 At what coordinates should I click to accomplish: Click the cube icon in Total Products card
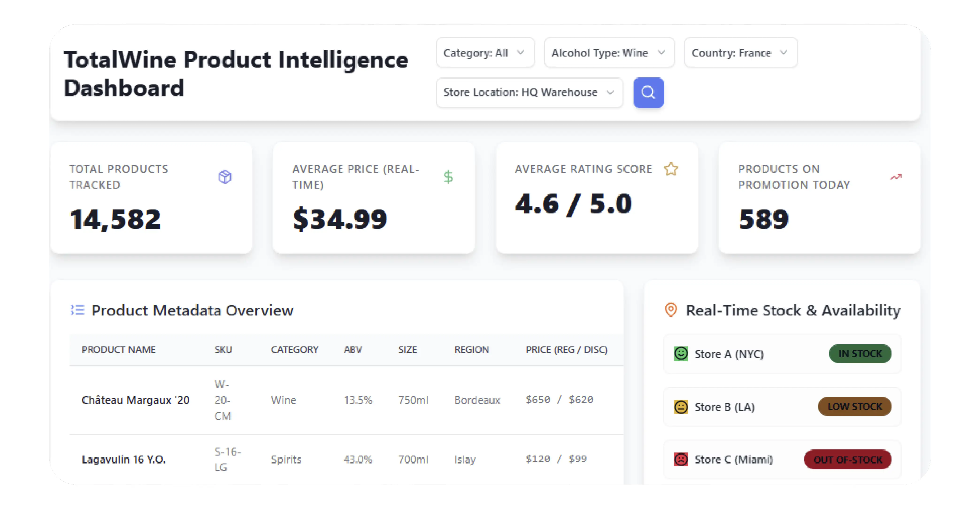coord(225,176)
